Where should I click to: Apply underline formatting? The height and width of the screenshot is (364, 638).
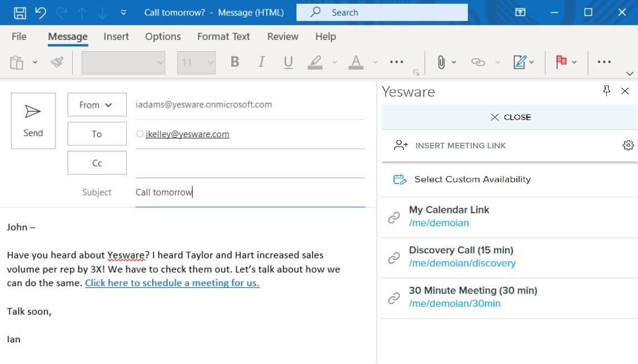(288, 62)
